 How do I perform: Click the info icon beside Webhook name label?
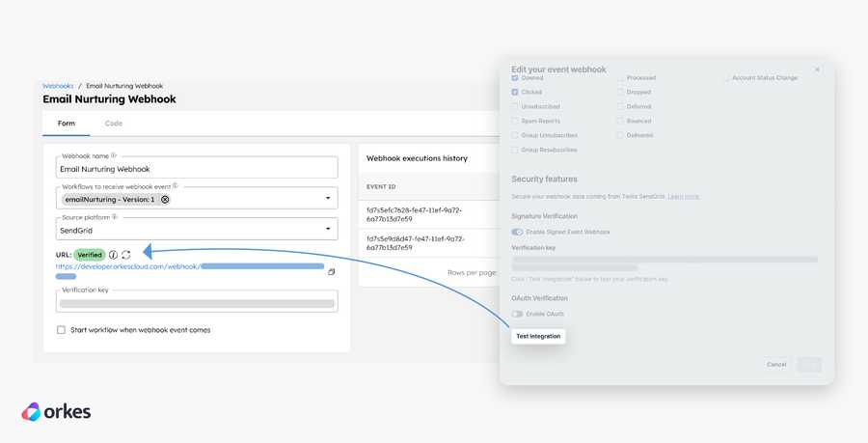pos(114,155)
